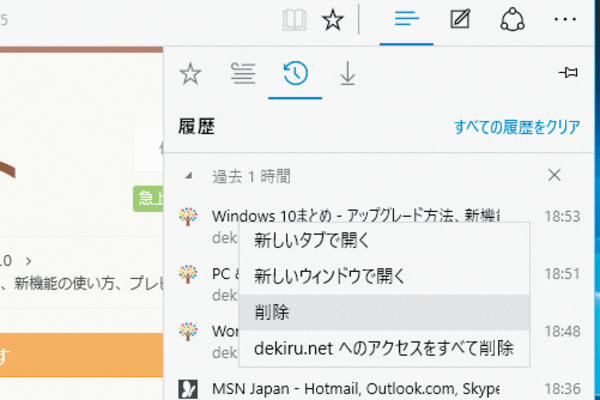Select the History clock tab
This screenshot has width=600, height=400.
(295, 73)
